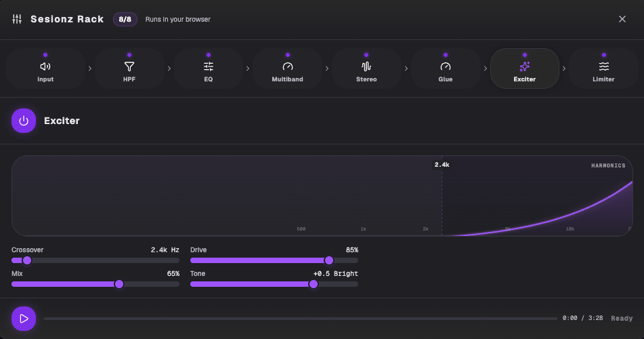644x339 pixels.
Task: Toggle the dot indicator above Multiband
Action: tap(288, 55)
